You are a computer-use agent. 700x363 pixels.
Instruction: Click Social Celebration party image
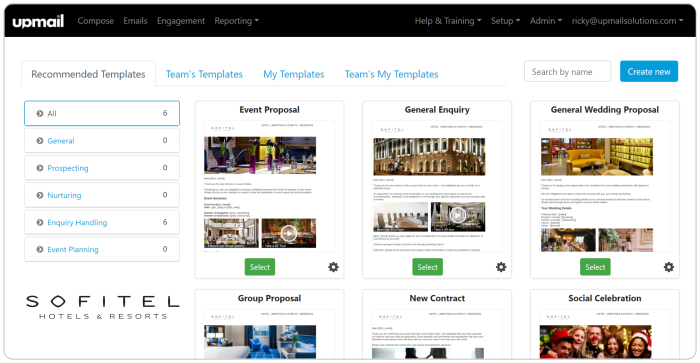[x=596, y=342]
